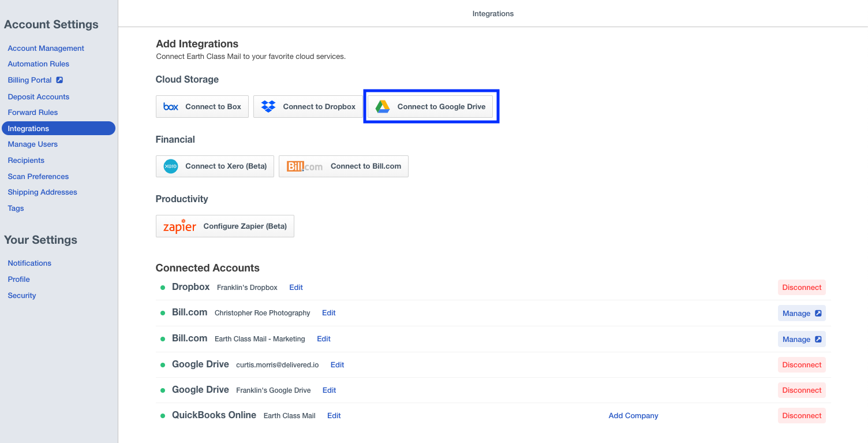Screen dimensions: 868x443
Task: Open Manage for Earth Class Mail - Marketing
Action: [801, 339]
